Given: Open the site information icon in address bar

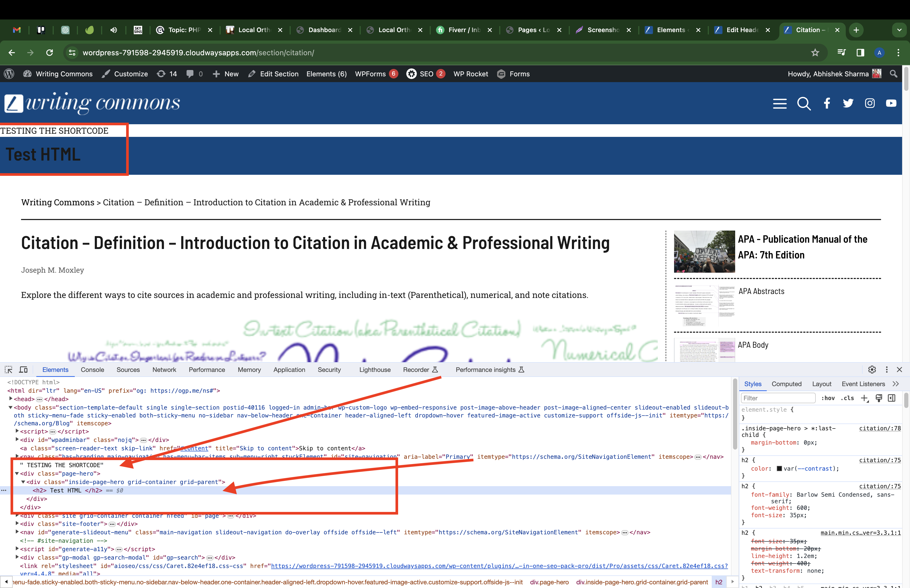Looking at the screenshot, I should click(72, 53).
